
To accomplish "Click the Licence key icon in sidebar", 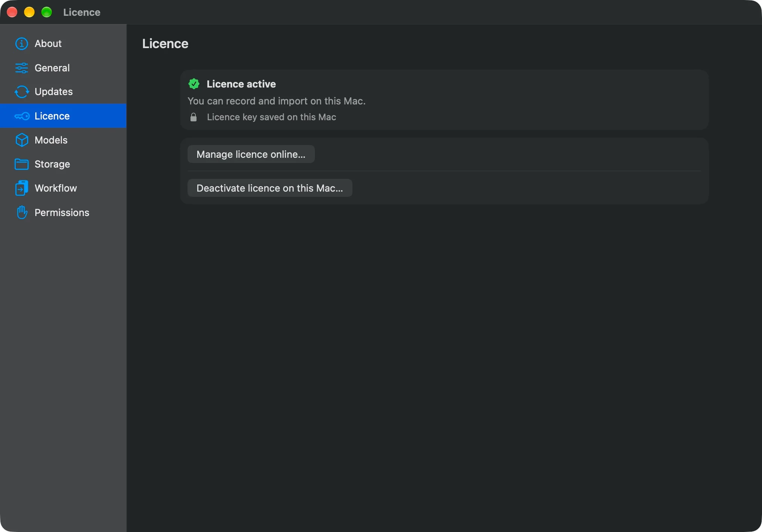I will pos(22,116).
